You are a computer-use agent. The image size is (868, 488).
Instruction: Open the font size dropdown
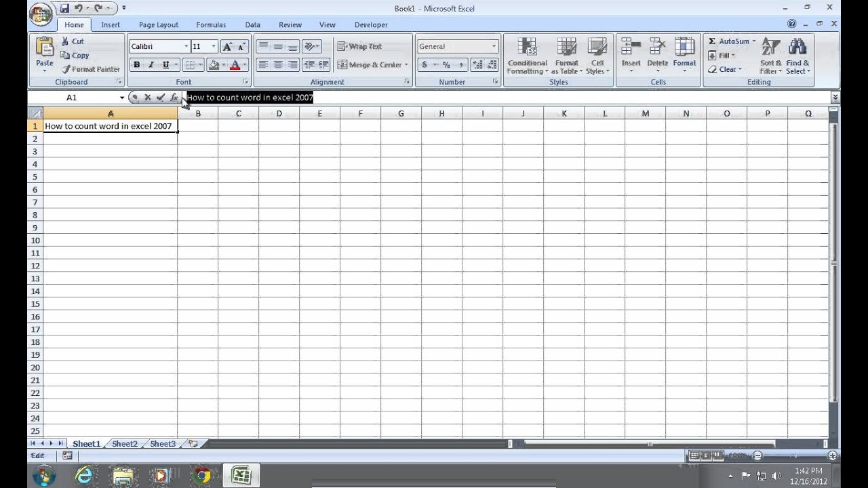point(214,47)
